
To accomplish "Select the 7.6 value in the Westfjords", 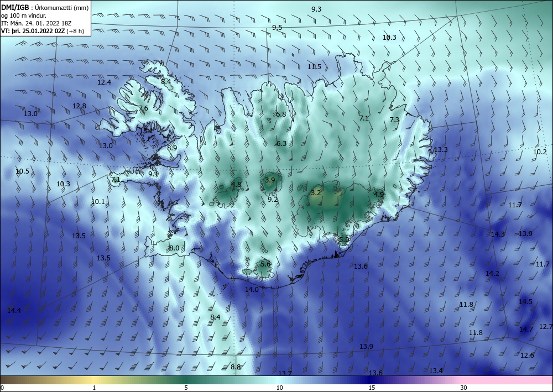I will pos(143,108).
